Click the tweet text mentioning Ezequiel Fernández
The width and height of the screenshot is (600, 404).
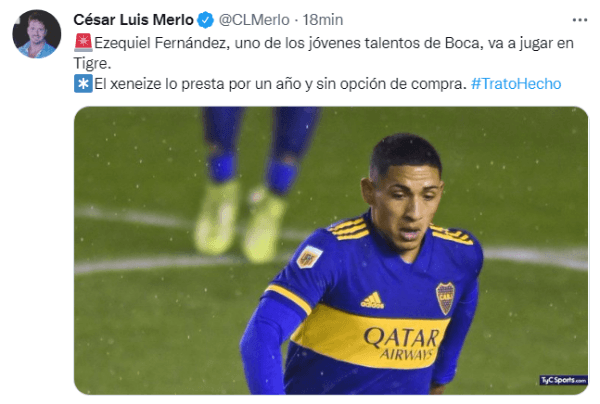(x=324, y=53)
